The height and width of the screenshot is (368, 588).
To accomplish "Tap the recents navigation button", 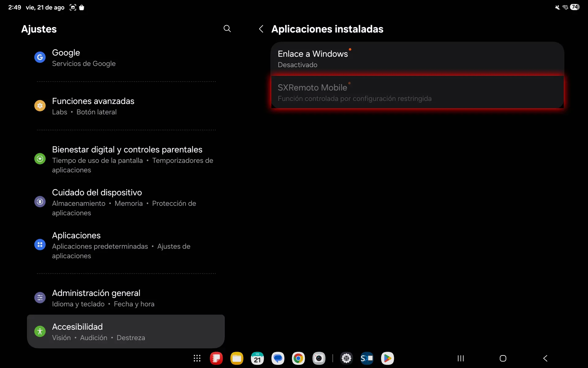I will 461,358.
